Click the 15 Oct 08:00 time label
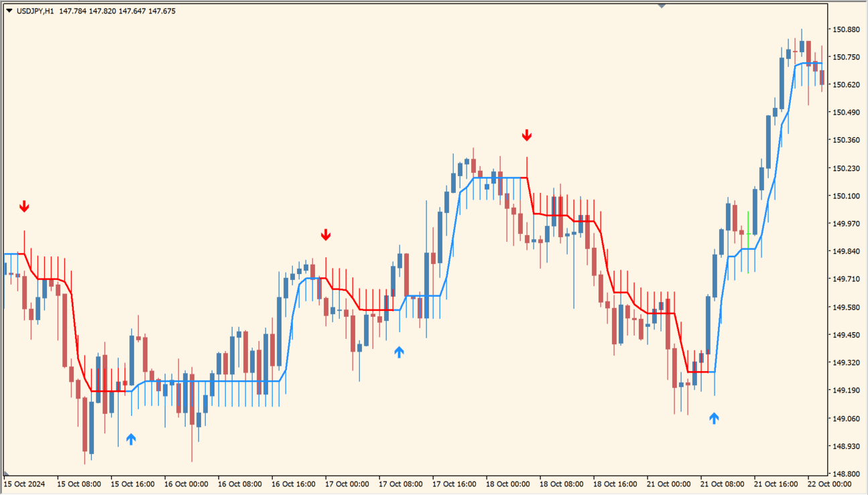 pos(79,484)
